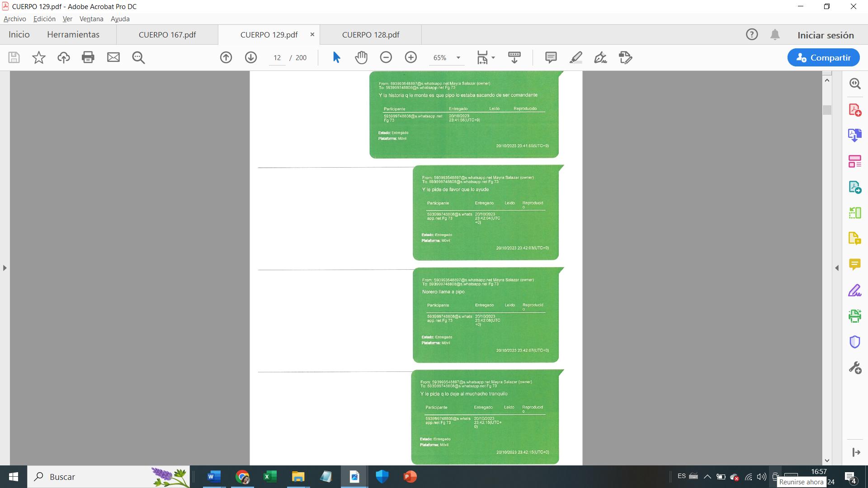Expand the left navigation pane
This screenshot has height=488, width=868.
pyautogui.click(x=5, y=268)
